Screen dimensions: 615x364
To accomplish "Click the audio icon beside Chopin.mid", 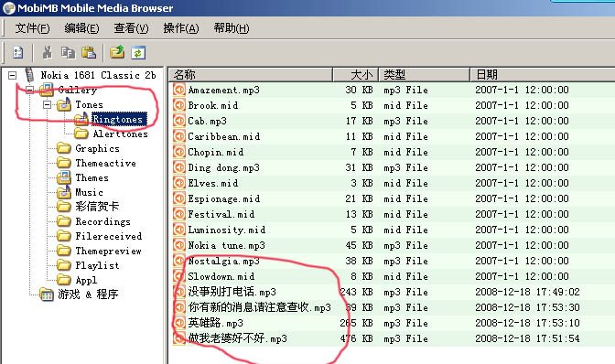I will click(x=179, y=152).
